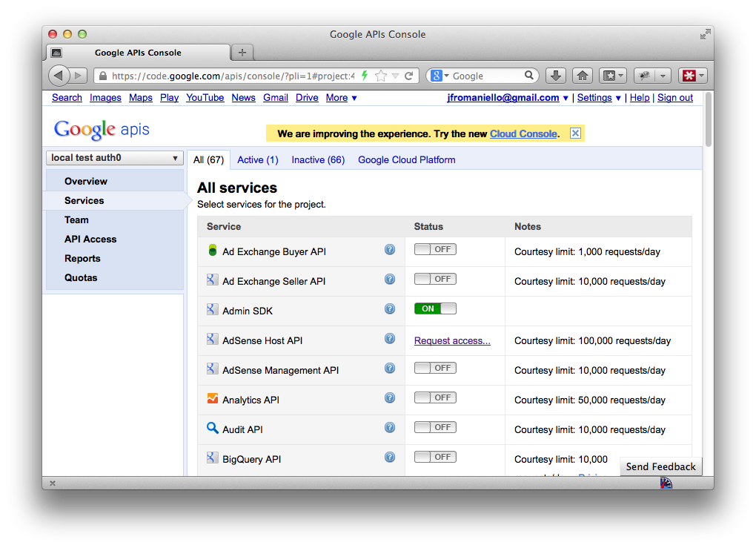Click into the Google search input field
The width and height of the screenshot is (756, 548).
point(486,76)
